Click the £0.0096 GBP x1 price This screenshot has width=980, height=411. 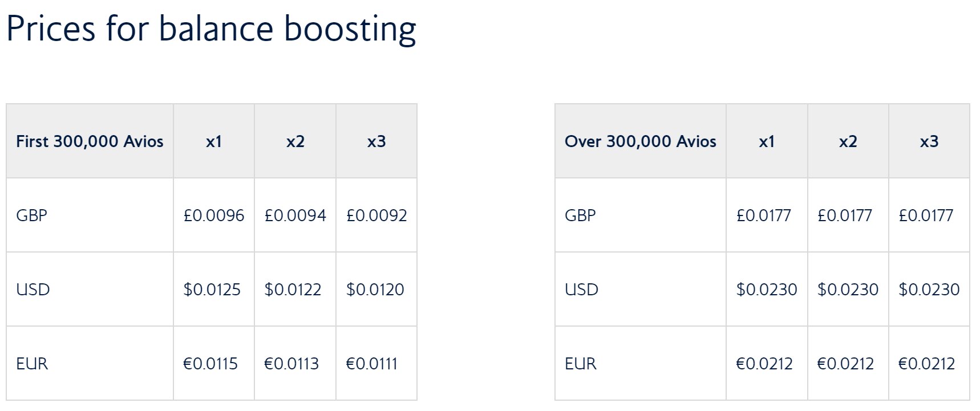point(214,215)
